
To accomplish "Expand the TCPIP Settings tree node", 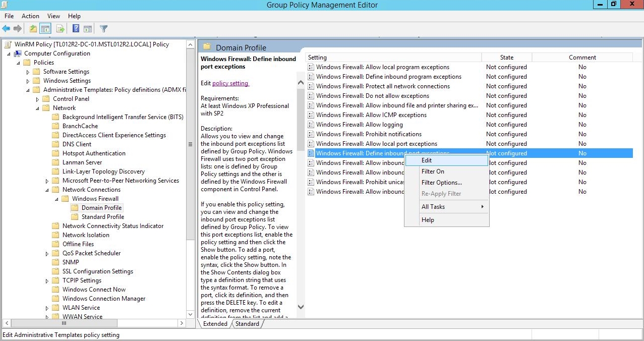I will tap(47, 281).
